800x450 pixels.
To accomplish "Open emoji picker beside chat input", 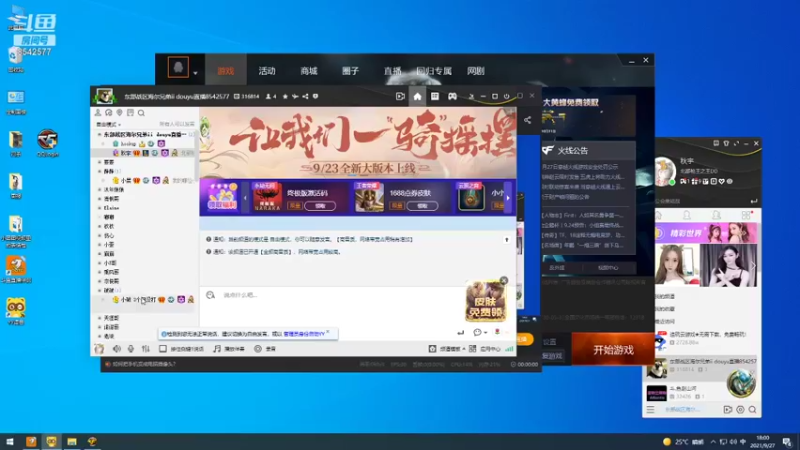I will [210, 295].
